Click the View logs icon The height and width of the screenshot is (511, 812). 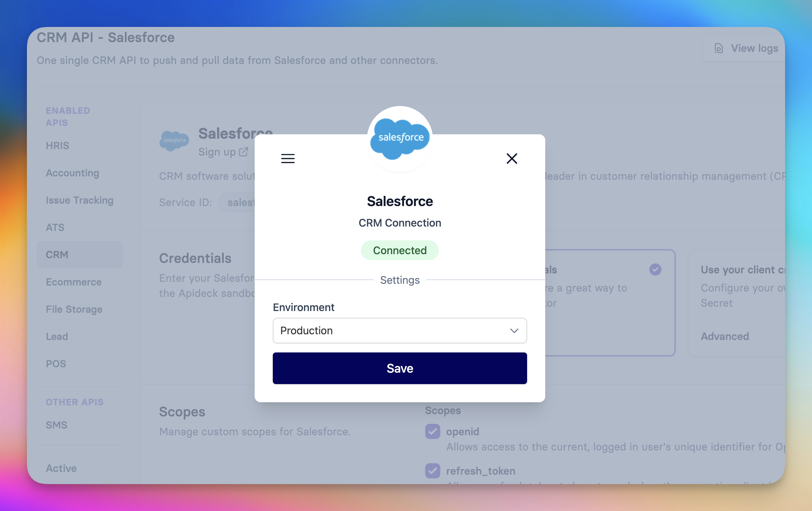click(x=718, y=48)
